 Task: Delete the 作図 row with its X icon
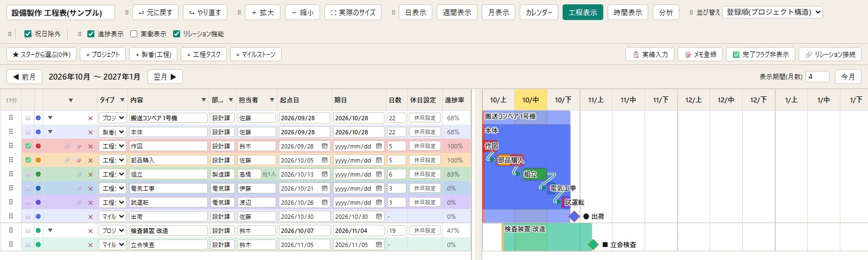(x=91, y=146)
